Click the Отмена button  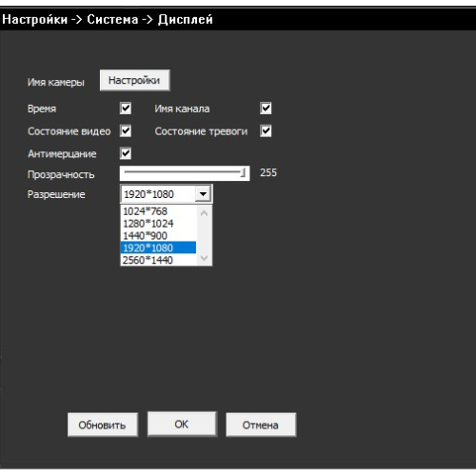[261, 425]
